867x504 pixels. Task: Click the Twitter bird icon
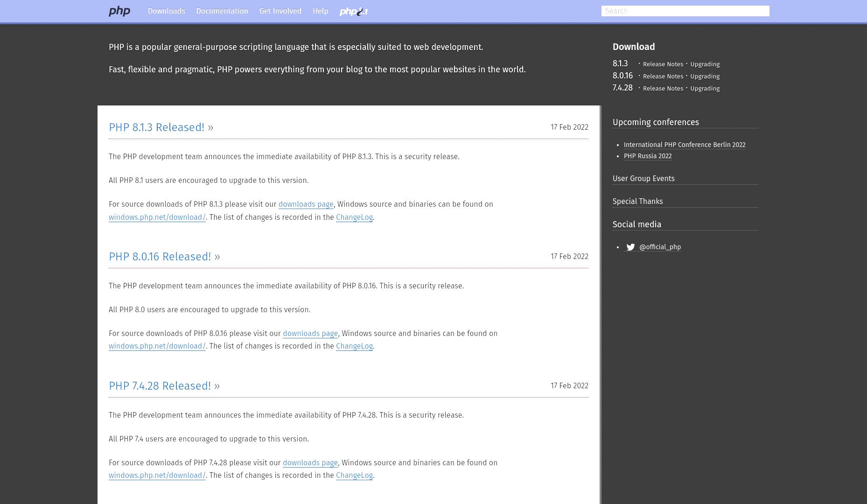(x=630, y=247)
